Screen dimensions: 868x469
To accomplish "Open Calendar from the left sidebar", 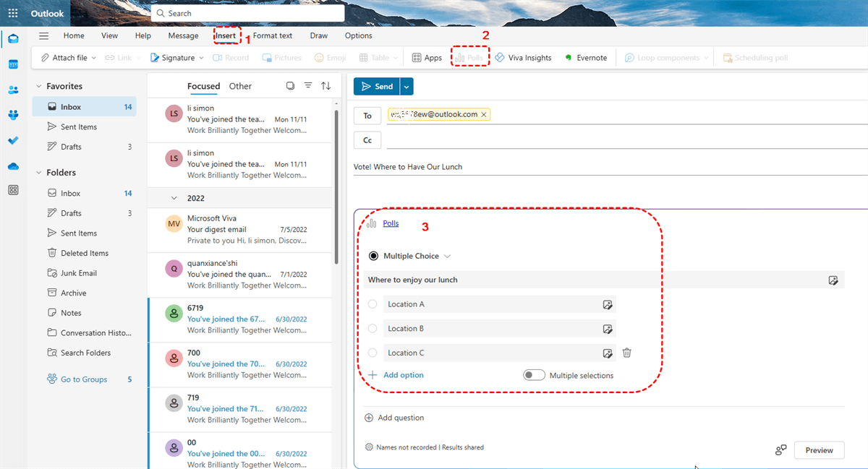I will point(13,64).
